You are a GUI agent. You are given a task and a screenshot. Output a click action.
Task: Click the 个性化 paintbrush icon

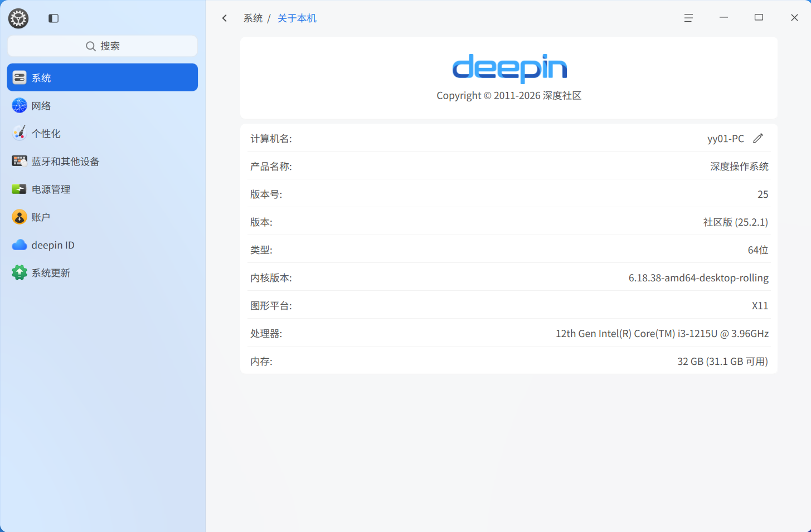20,133
